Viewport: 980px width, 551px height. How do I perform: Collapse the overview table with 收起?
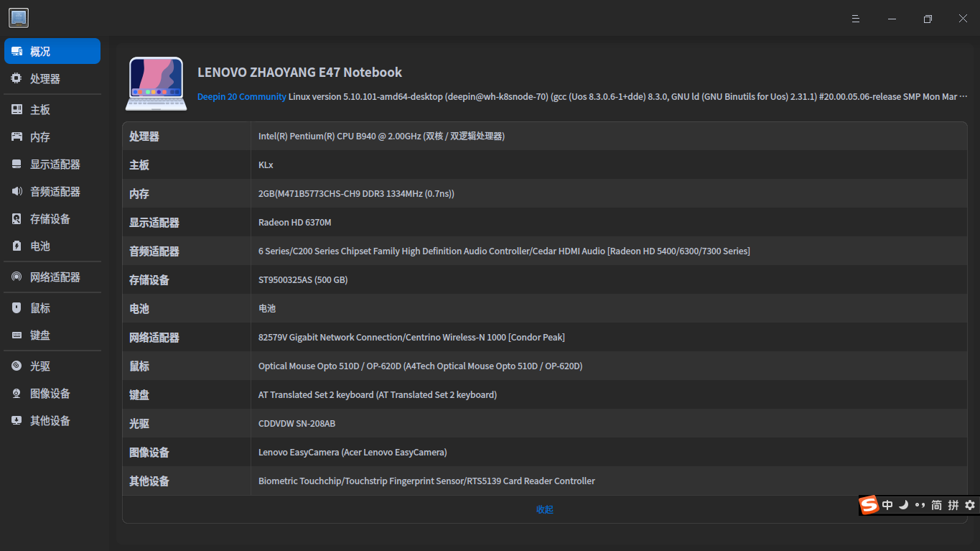pos(544,509)
